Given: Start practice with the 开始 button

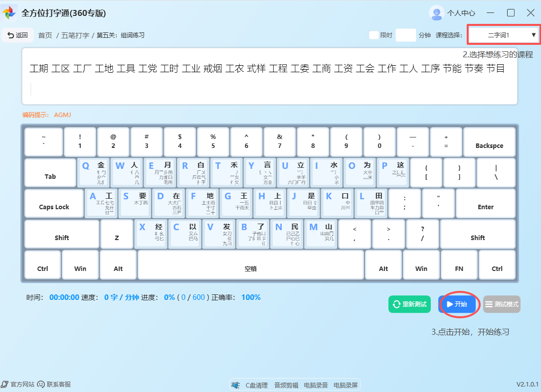Looking at the screenshot, I should tap(456, 304).
